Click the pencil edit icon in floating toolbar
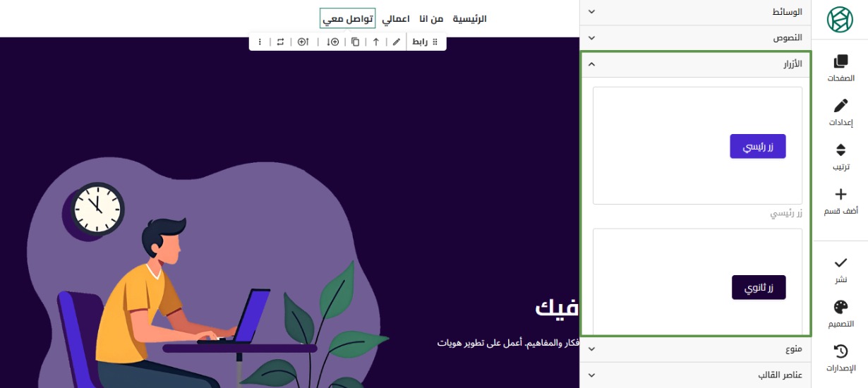This screenshot has height=388, width=868. [x=397, y=42]
